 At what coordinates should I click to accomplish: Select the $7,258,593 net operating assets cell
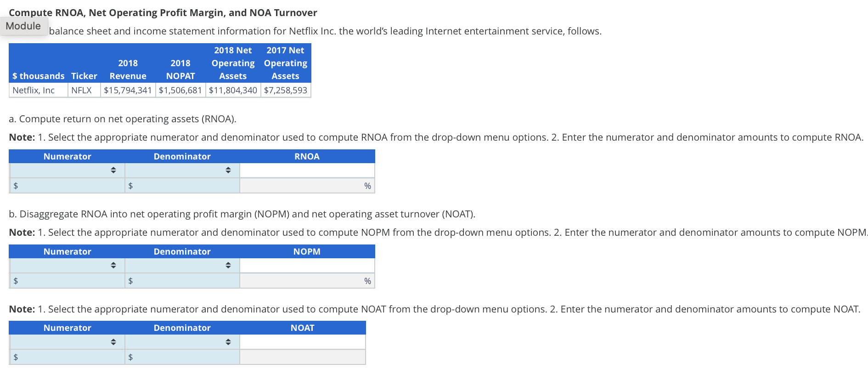pos(286,90)
